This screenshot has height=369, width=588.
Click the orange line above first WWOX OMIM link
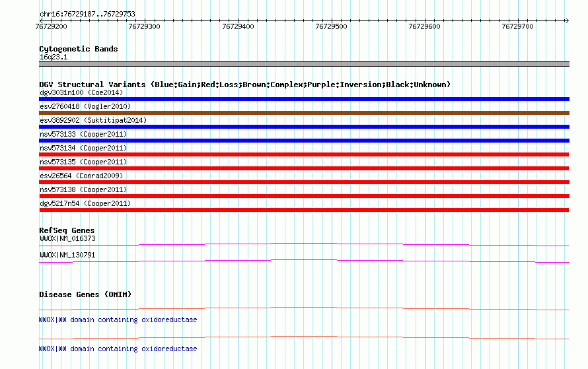[304, 309]
